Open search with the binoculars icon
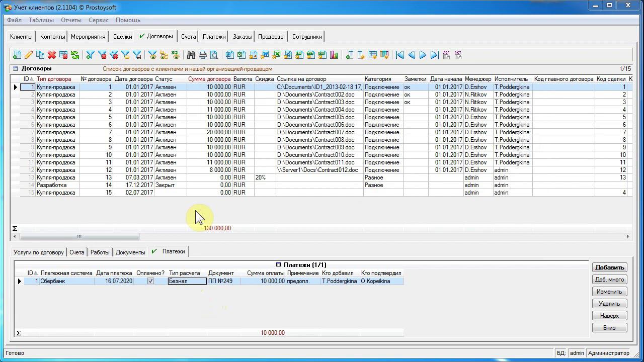Viewport: 644px width, 362px height. point(191,55)
